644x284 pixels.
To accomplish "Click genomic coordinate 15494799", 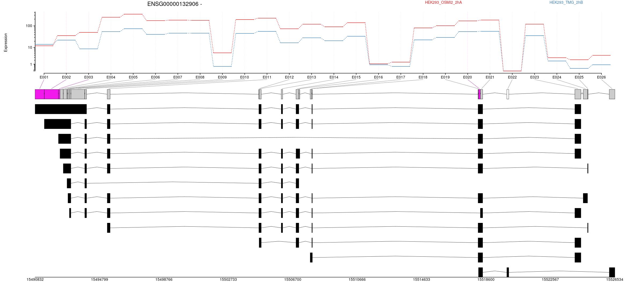I will [100, 280].
